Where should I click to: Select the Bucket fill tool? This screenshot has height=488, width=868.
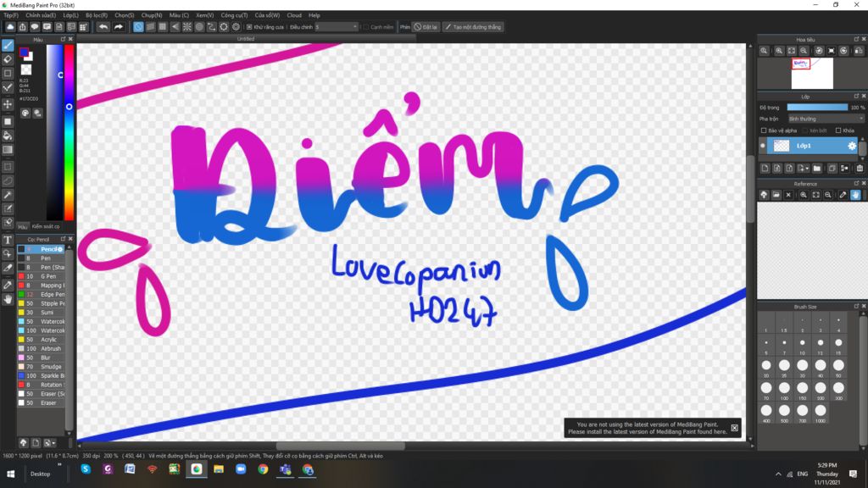click(8, 136)
